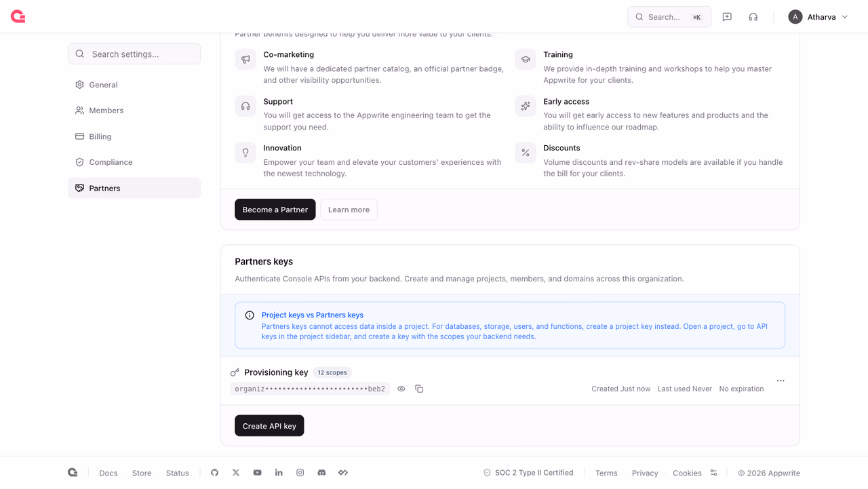Click the © 2026 Appwrite text
Screen dimensions: 868x489
coord(769,473)
